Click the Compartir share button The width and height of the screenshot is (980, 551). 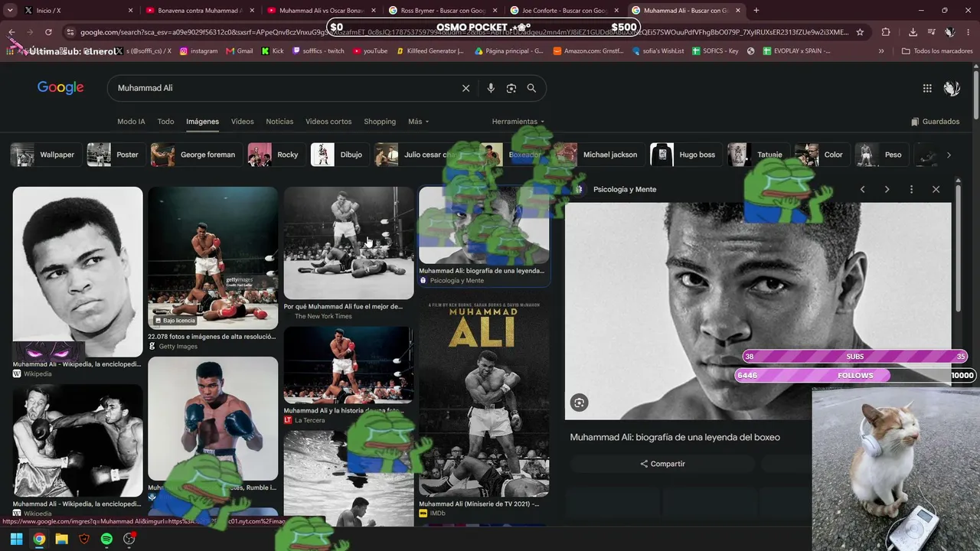663,464
